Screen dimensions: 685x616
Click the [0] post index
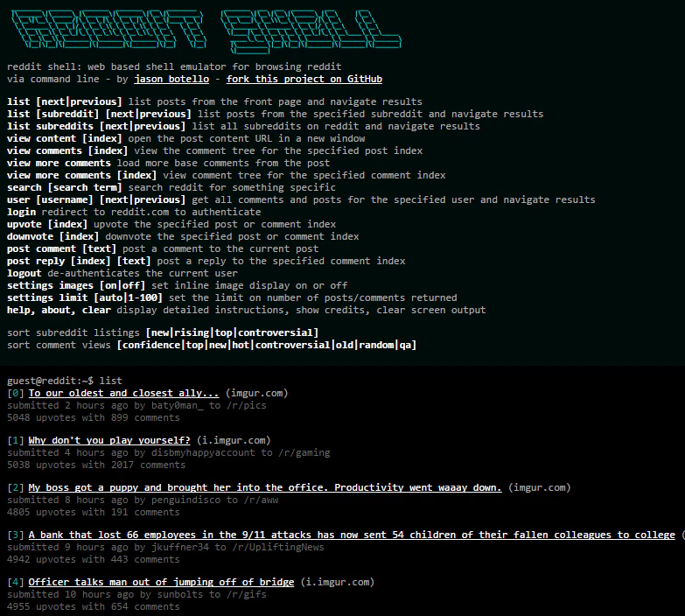pos(15,393)
